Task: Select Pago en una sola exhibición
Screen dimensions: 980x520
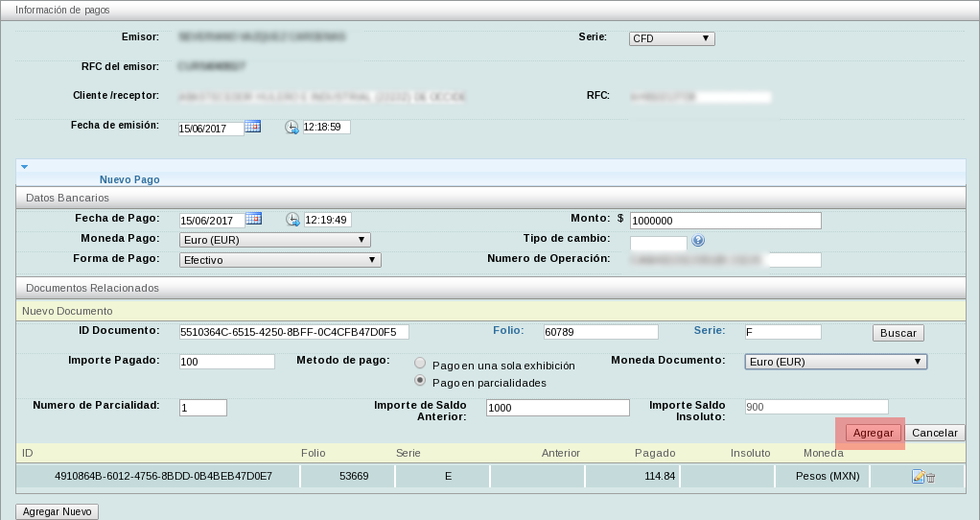Action: 420,364
